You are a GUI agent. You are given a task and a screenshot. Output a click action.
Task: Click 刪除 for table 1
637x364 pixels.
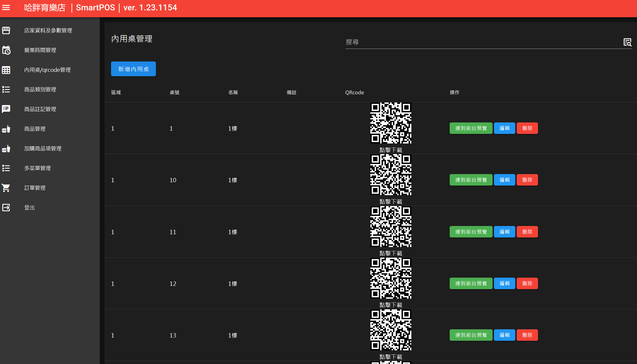pos(527,128)
